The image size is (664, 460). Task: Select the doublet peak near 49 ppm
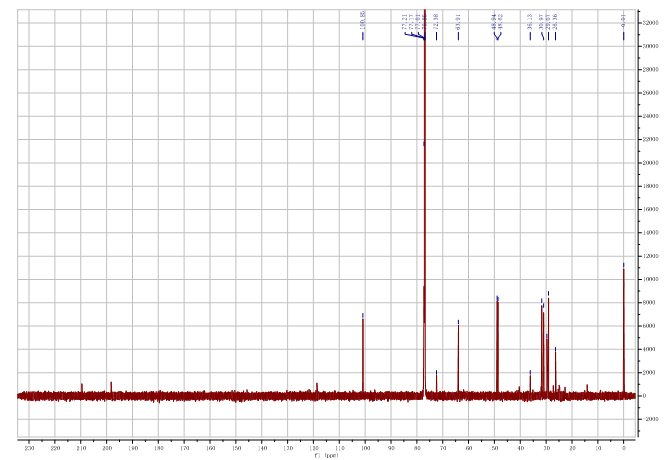(x=497, y=346)
